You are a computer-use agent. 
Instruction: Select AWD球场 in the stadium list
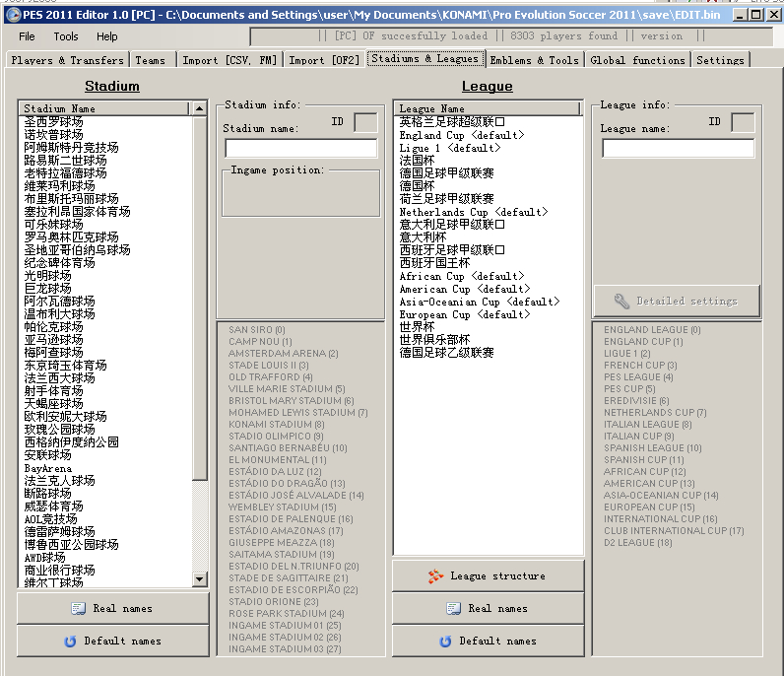click(x=45, y=558)
